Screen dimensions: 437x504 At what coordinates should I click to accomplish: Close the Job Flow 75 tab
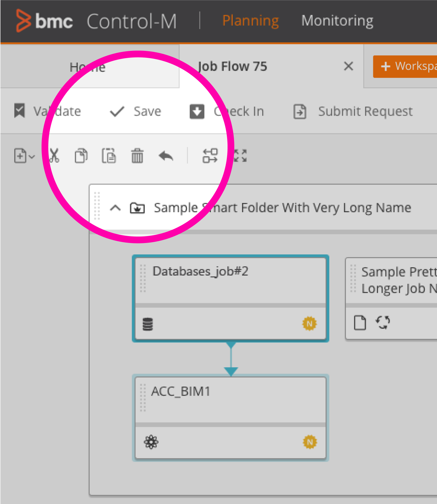[348, 66]
